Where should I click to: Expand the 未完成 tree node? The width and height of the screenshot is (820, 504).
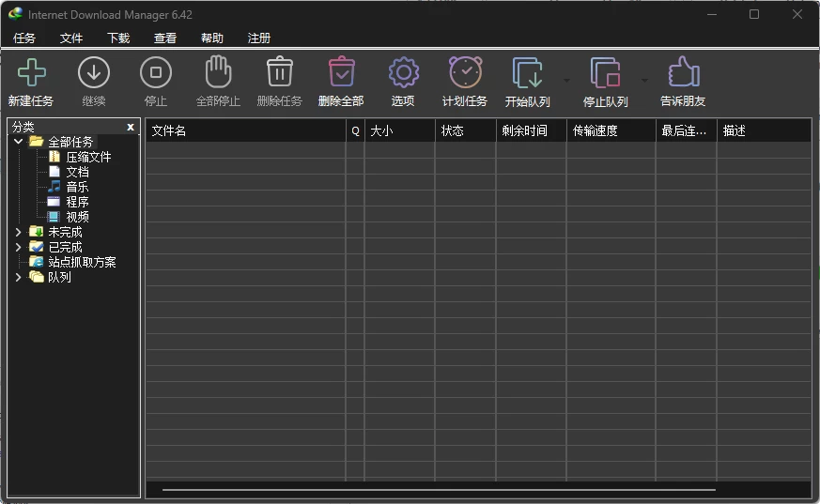coord(18,232)
